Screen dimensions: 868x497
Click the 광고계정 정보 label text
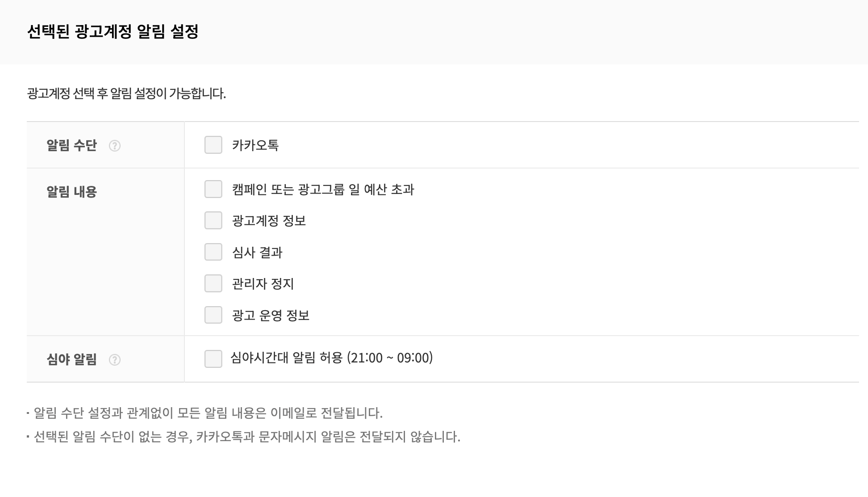[269, 221]
